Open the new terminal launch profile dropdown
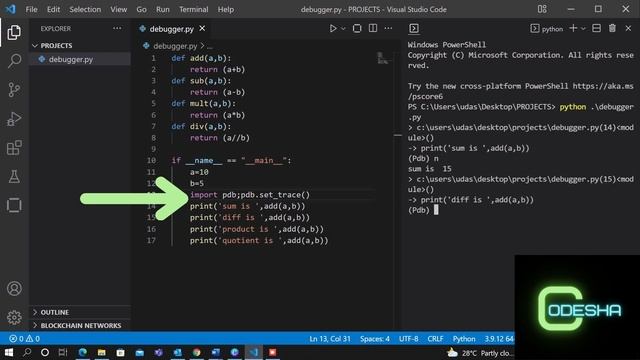Viewport: 640px width, 360px height. pos(583,29)
